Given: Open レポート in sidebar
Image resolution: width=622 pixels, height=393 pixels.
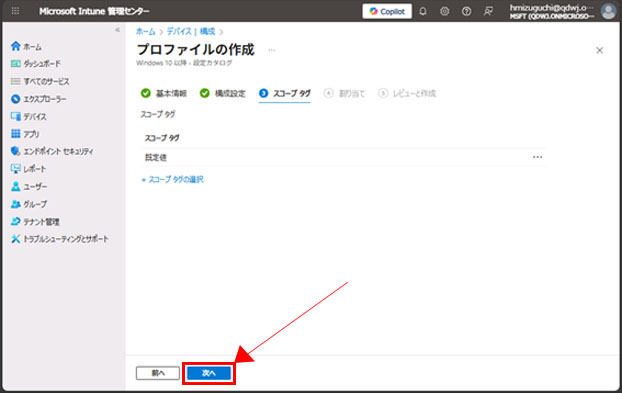Looking at the screenshot, I should 29,169.
